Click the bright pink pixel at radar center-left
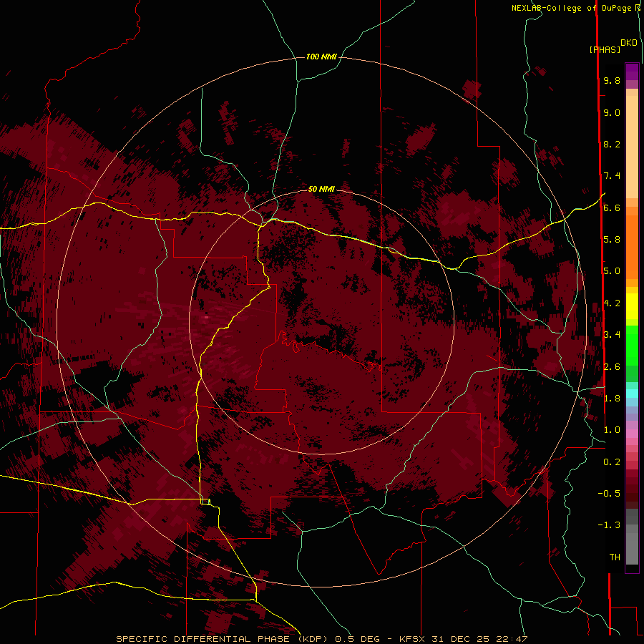Screen dimensions: 644x644 pos(207,317)
